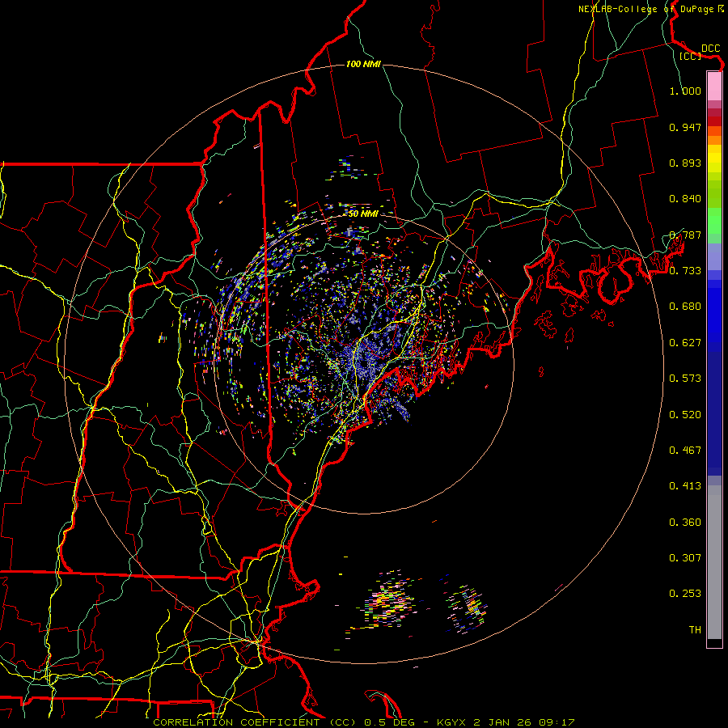Click the 0.520 color scale label
The width and height of the screenshot is (728, 728).
tap(685, 415)
